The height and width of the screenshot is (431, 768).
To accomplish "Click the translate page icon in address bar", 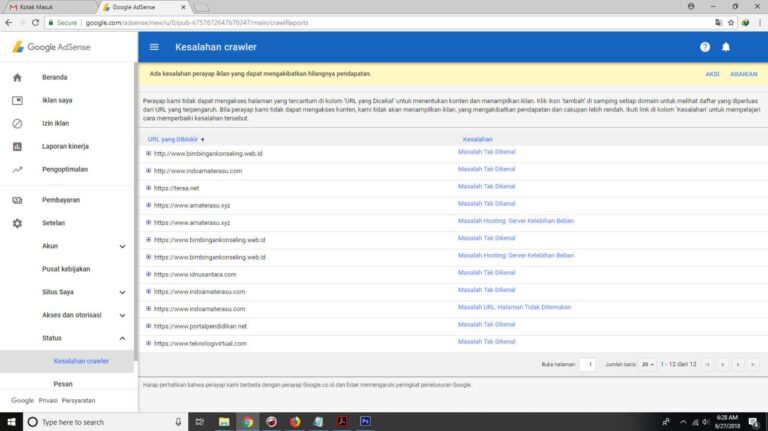I will pyautogui.click(x=719, y=23).
